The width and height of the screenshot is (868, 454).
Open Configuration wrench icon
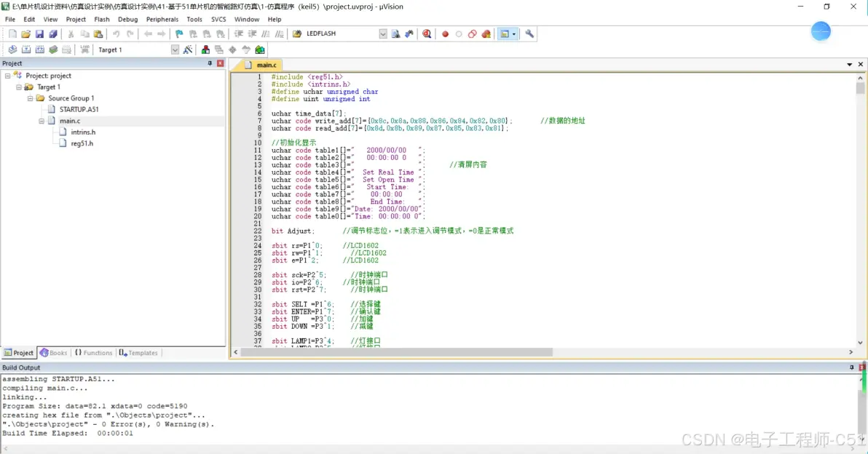tap(529, 34)
